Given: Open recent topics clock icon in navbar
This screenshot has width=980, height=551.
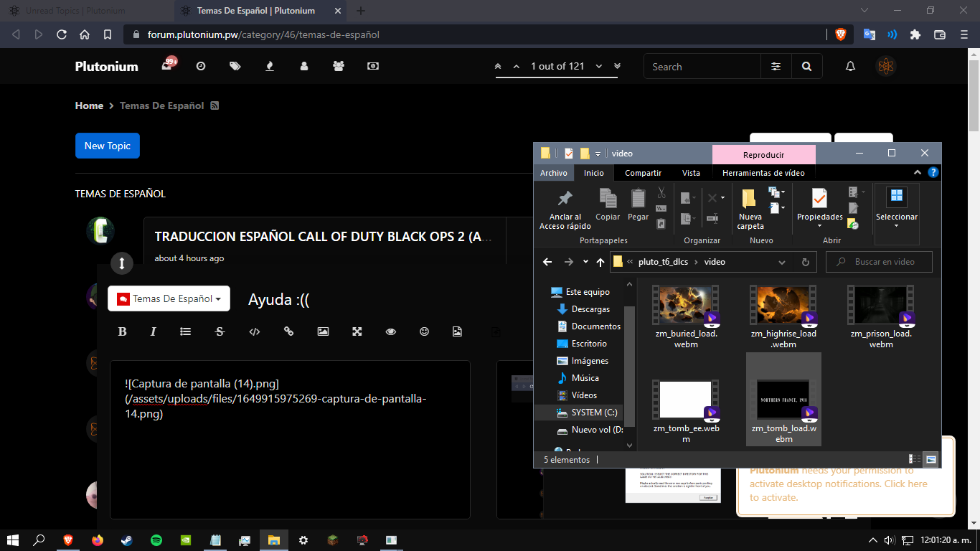Looking at the screenshot, I should [201, 66].
